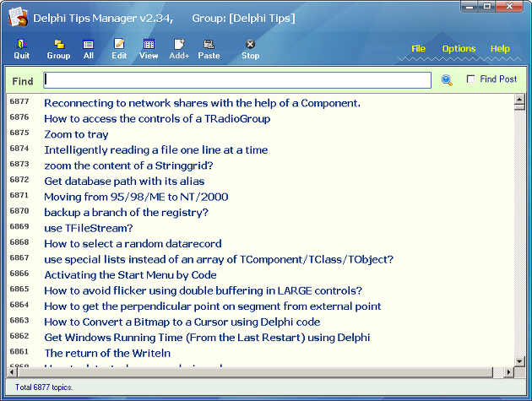Select 'Moving from 95/98/ME to NT/2000'
Screen dimensions: 532x401
pos(136,197)
